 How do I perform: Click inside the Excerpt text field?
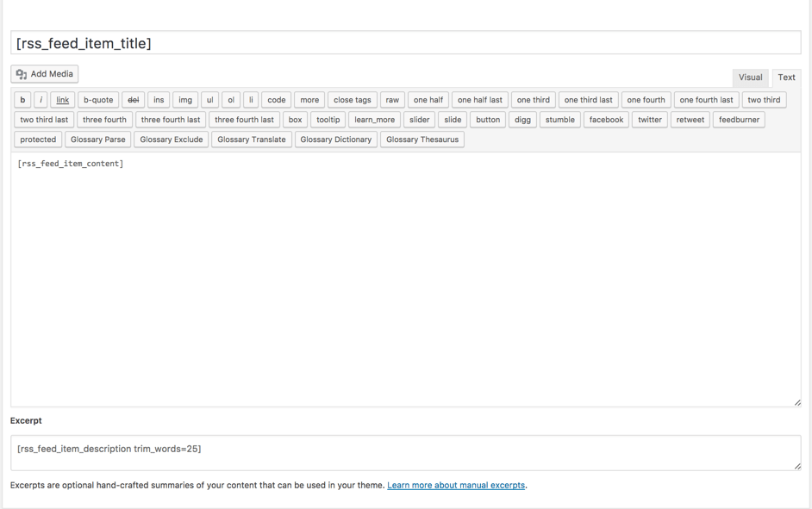click(405, 452)
